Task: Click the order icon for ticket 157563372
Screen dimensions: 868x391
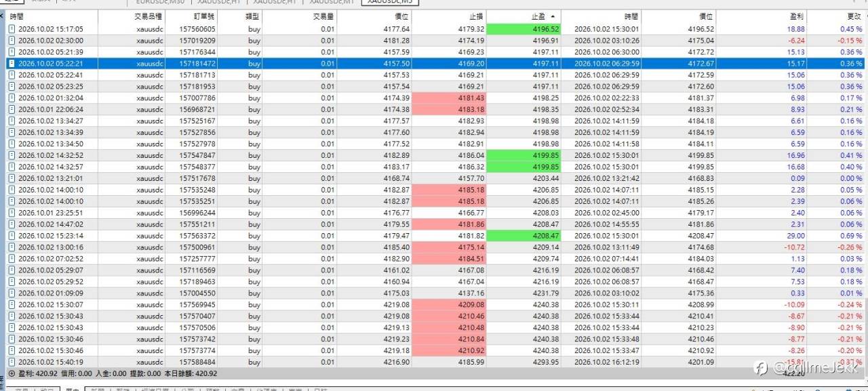Action: coord(12,236)
